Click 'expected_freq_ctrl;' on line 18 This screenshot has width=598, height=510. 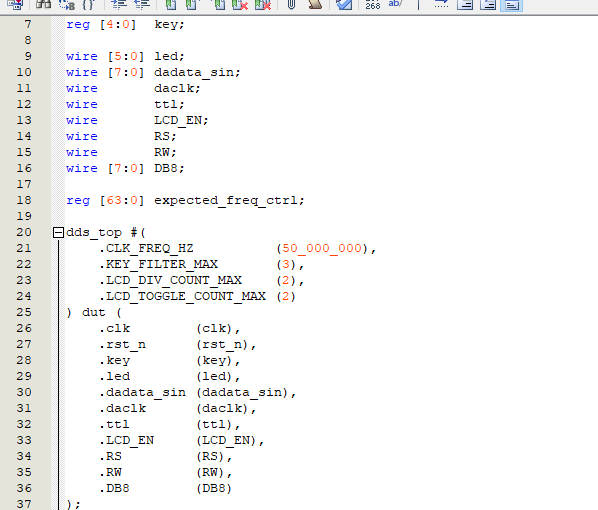click(x=229, y=201)
